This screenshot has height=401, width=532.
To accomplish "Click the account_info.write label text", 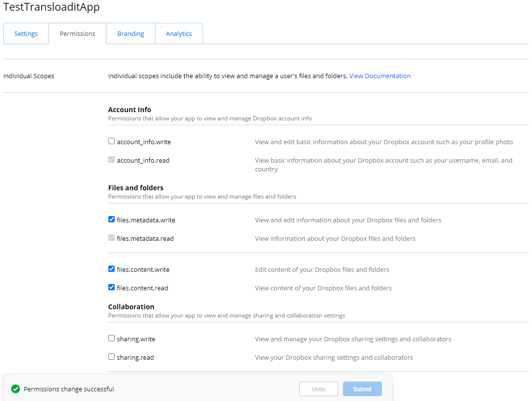I will 144,142.
